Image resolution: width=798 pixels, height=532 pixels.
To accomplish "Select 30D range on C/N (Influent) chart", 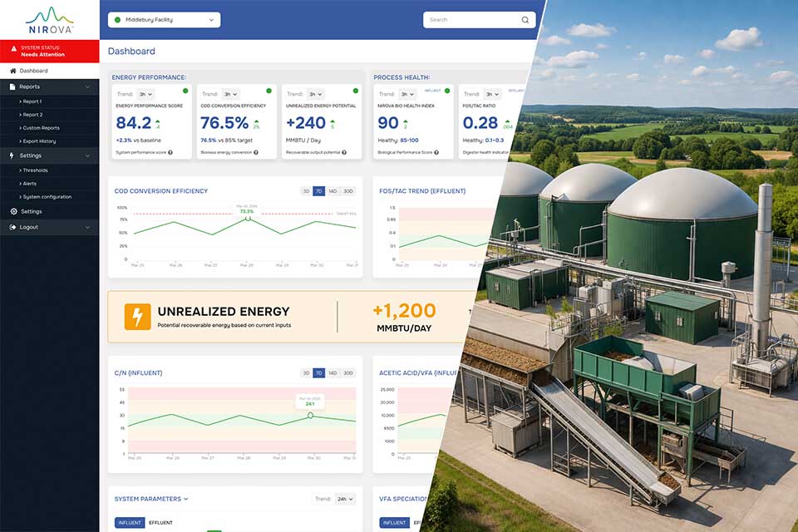I will [x=348, y=373].
